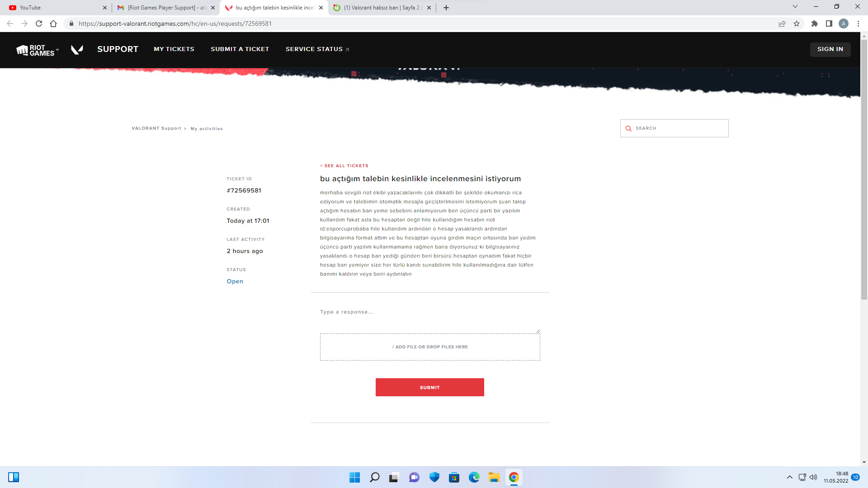Reload the page with the refresh icon

point(39,23)
